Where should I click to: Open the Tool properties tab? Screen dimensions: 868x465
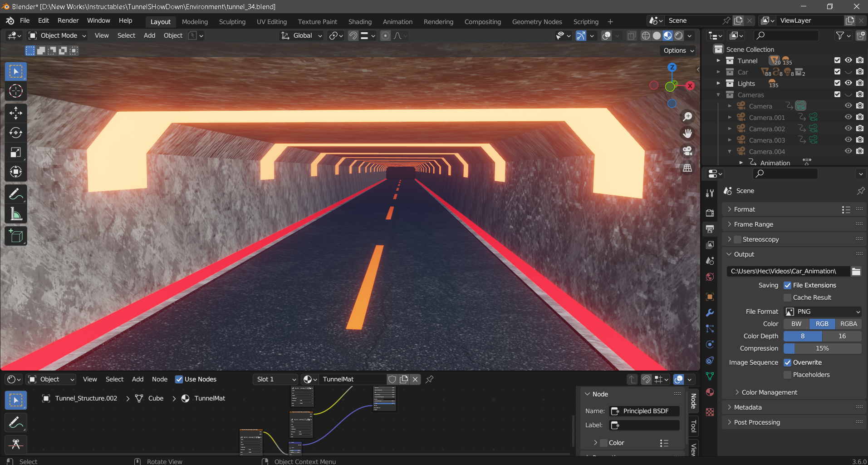point(710,193)
